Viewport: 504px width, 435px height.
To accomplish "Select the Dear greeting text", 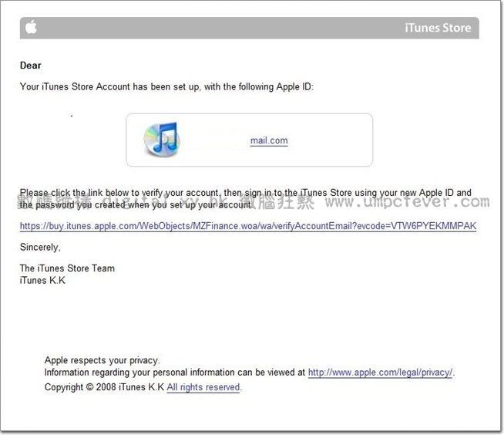I will pos(31,66).
